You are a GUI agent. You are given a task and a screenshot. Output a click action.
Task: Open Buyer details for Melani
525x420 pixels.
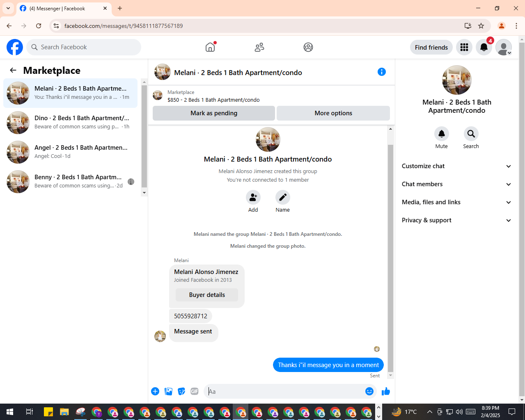tap(207, 295)
